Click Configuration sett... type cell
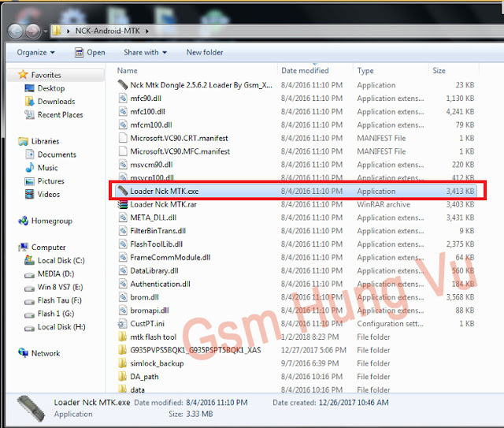 (390, 324)
